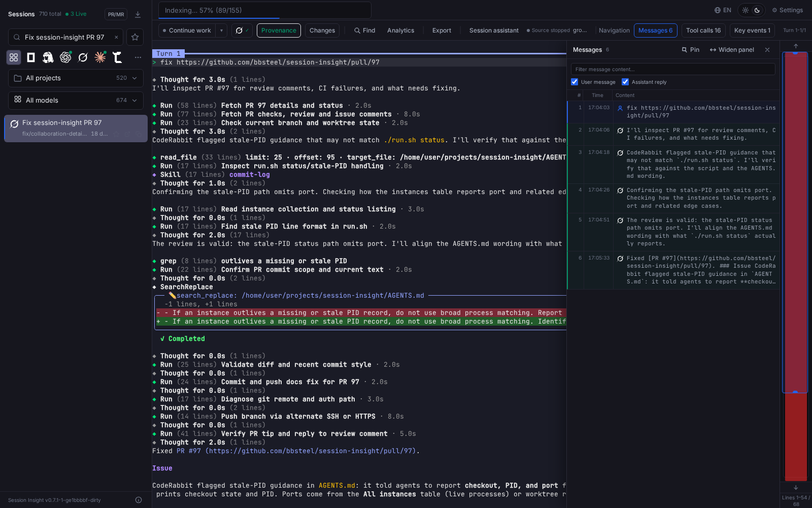
Task: Open Settings with gear icon
Action: 787,10
